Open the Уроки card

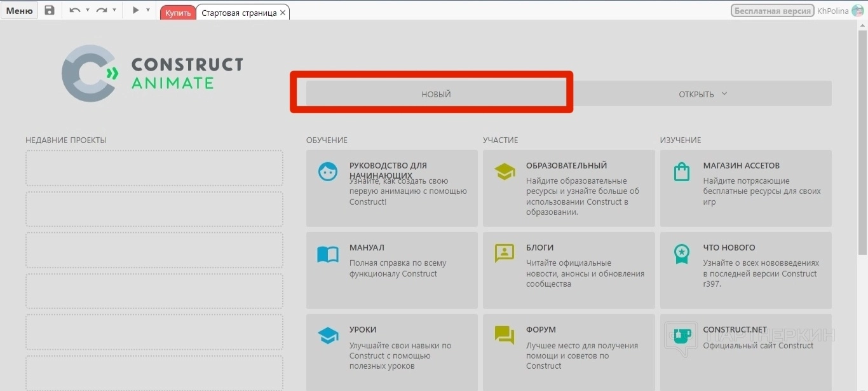(392, 352)
